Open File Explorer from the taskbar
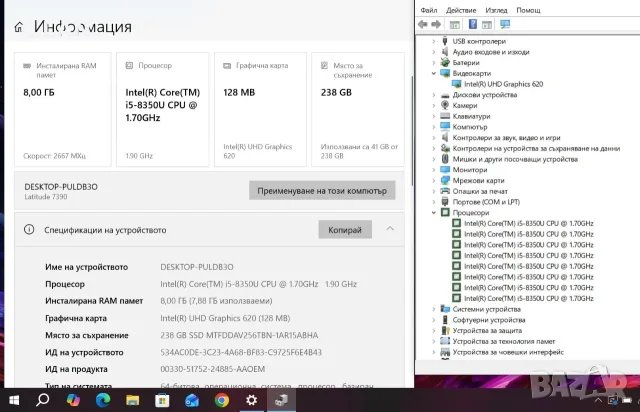The image size is (640, 412). tap(132, 400)
